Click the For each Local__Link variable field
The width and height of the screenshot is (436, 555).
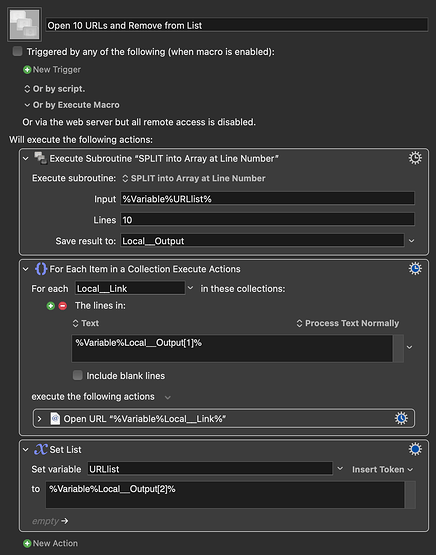coord(130,288)
